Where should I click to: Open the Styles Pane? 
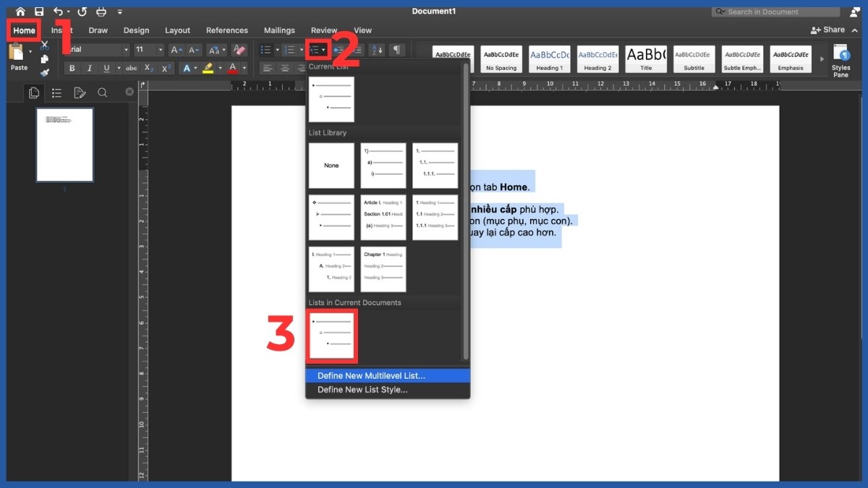pos(841,61)
